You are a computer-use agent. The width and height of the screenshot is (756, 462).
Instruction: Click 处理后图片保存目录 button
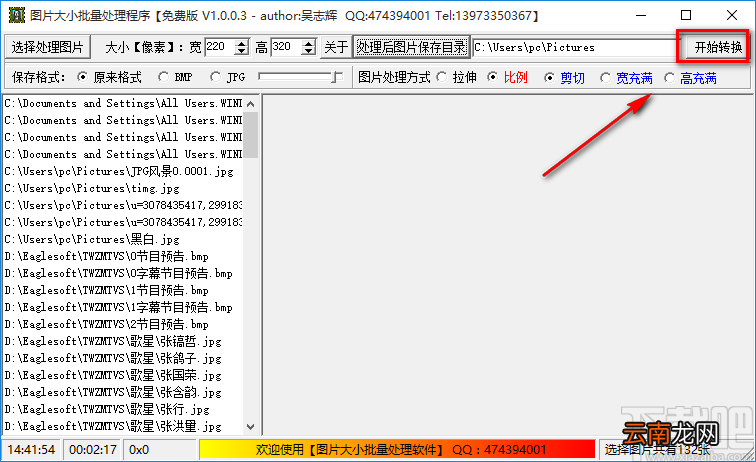411,47
